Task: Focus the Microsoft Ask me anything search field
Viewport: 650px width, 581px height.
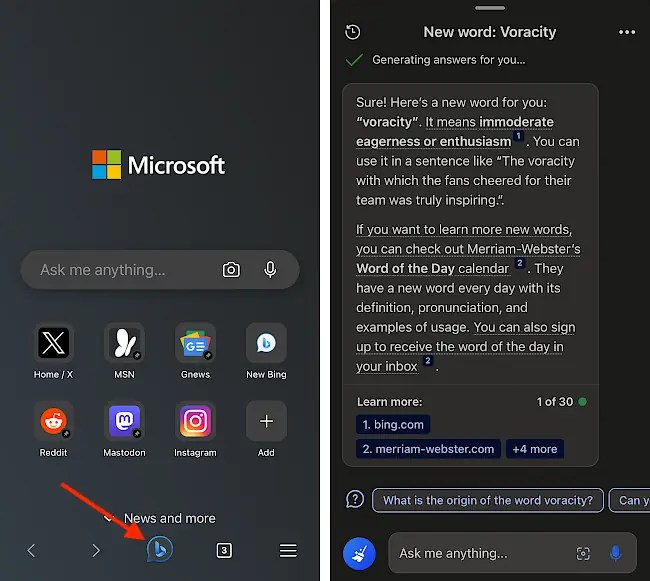Action: coord(160,270)
